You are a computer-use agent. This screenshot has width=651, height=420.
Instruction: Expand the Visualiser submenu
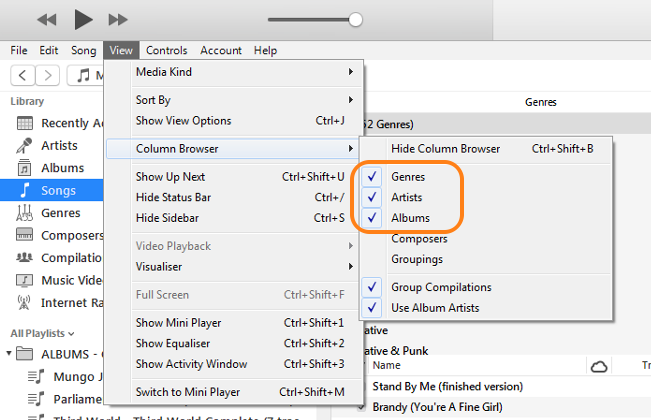pyautogui.click(x=234, y=266)
